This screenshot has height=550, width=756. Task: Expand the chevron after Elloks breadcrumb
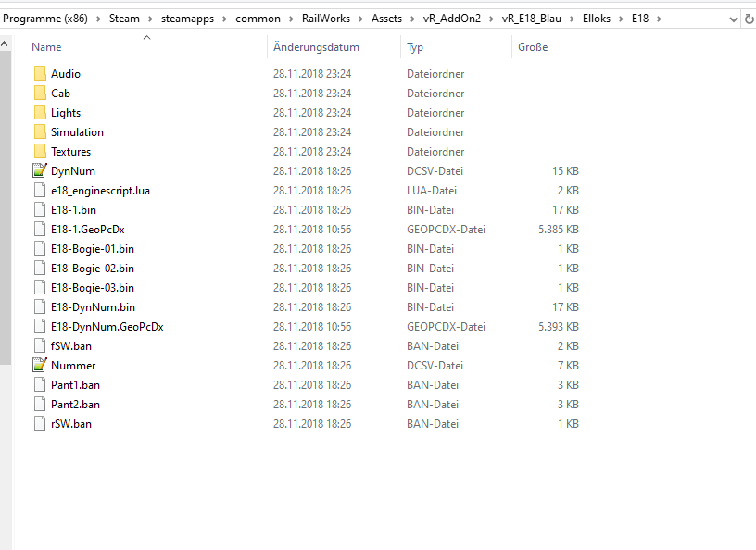(622, 19)
